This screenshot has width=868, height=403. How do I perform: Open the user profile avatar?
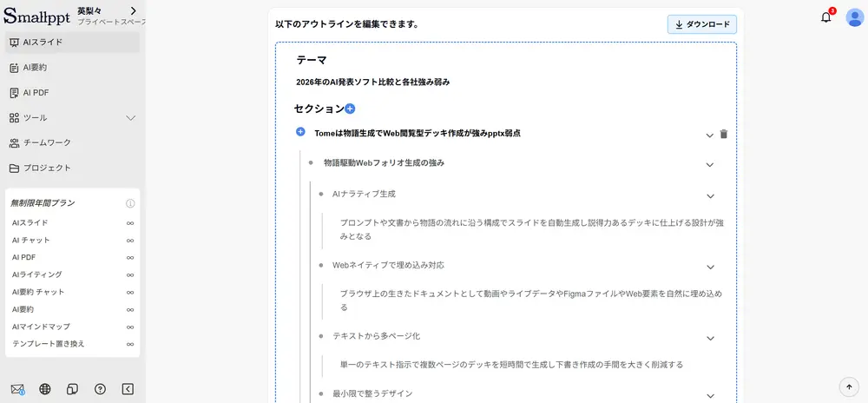855,17
